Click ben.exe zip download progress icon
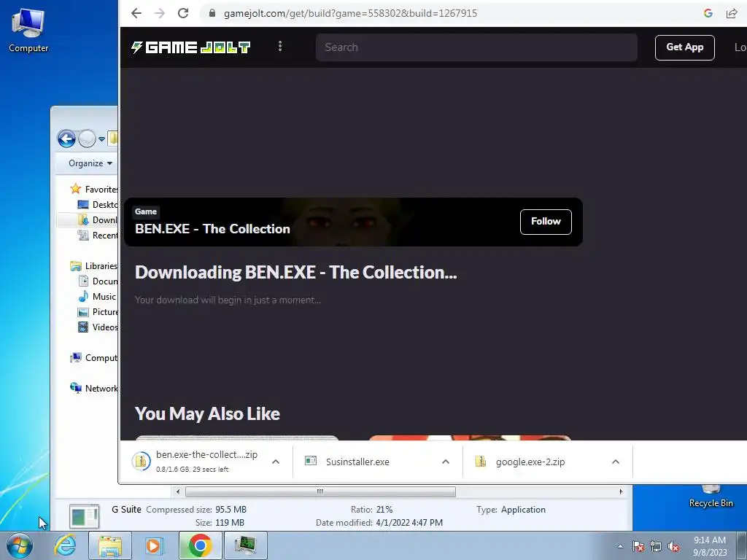Viewport: 747px width, 560px height. (x=141, y=461)
